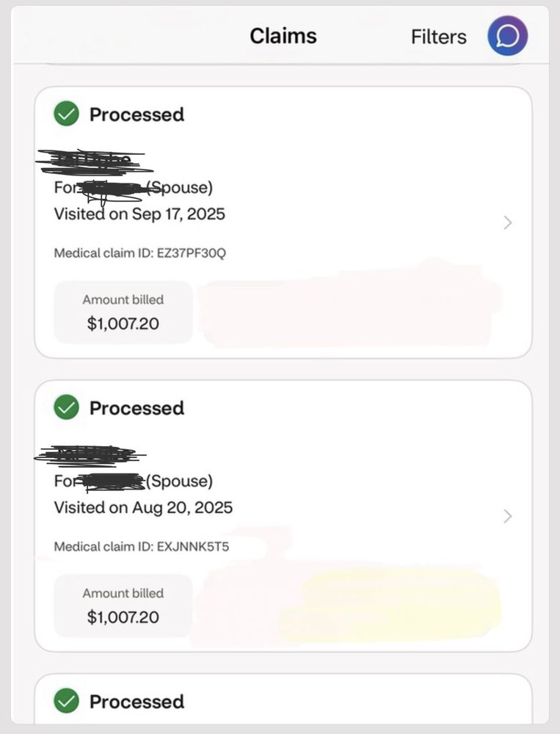Screen dimensions: 560x734
Task: Click Processed status on first claim
Action: click(137, 115)
